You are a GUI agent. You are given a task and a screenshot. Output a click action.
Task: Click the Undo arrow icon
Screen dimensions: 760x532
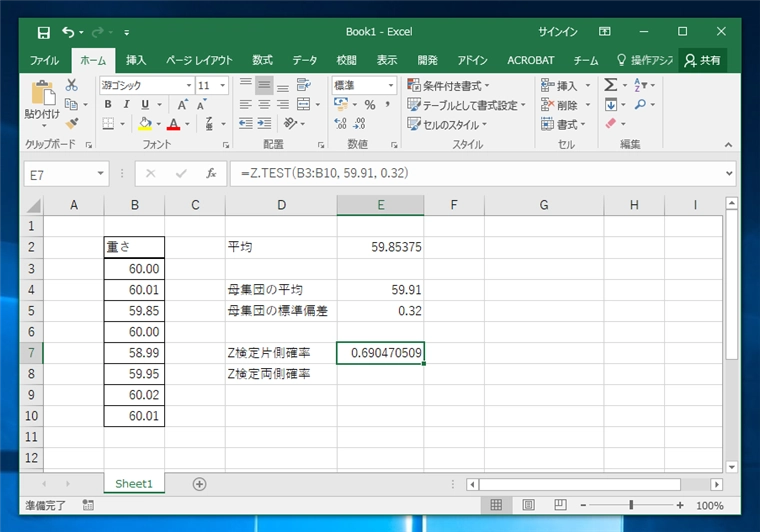pos(68,32)
